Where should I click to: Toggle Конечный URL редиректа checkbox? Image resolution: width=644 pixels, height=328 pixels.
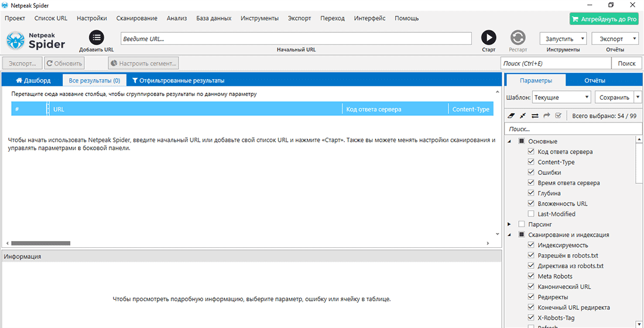pos(531,307)
